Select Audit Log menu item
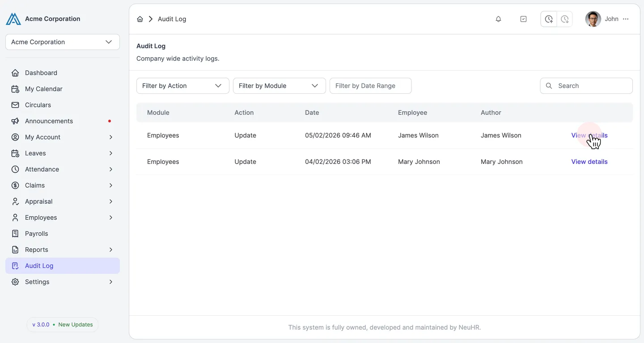This screenshot has height=343, width=644. click(x=63, y=266)
